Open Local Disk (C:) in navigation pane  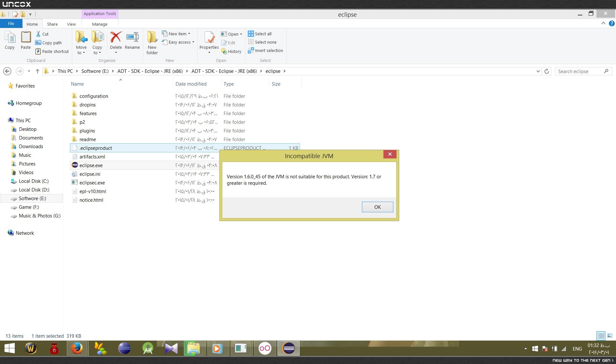pos(34,181)
